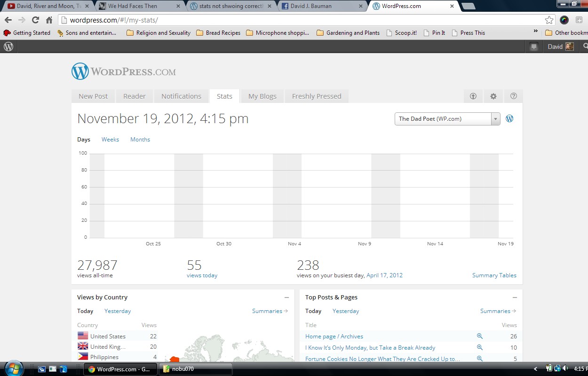
Task: Open Summaries in Views by Country
Action: (x=270, y=311)
